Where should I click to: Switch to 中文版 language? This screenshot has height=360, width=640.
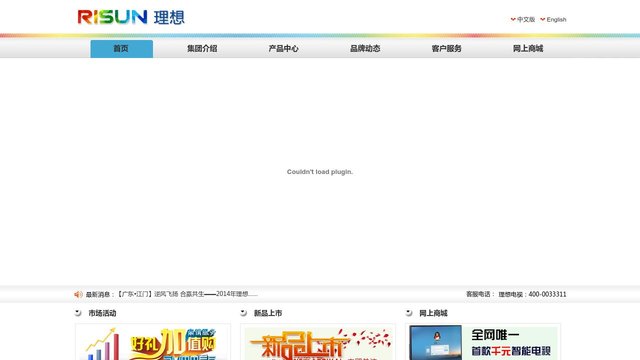coord(526,20)
